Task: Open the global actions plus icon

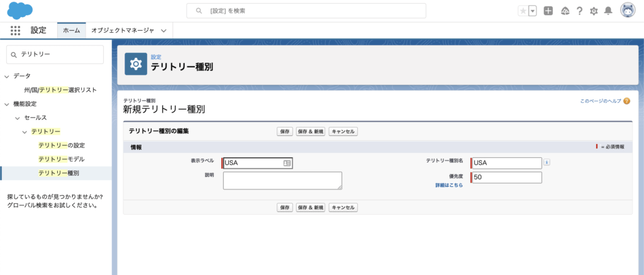Action: coord(548,11)
